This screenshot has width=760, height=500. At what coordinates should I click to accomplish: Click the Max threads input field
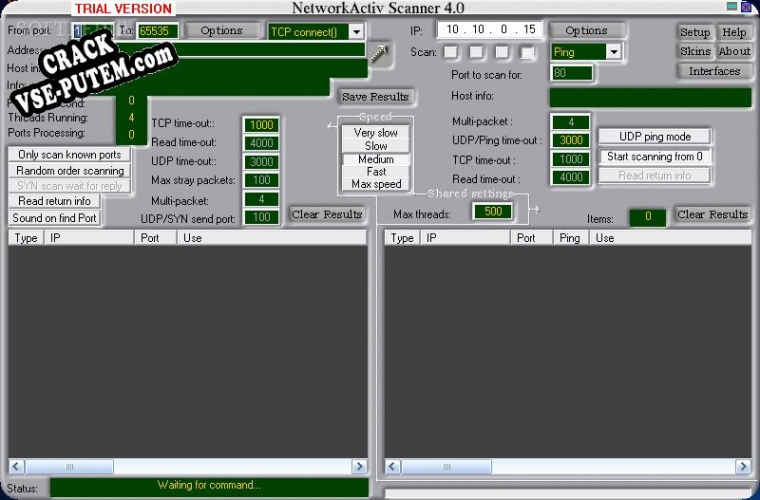click(x=492, y=211)
